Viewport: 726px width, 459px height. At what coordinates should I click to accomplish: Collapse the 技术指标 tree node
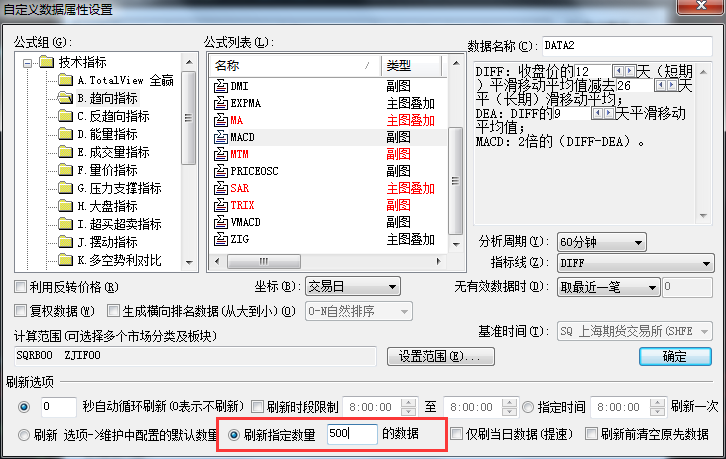27,63
